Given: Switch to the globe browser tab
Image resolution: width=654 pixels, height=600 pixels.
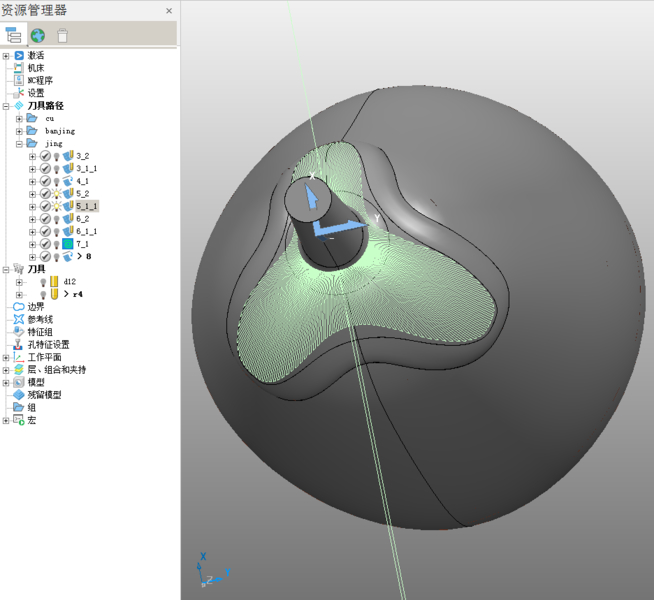Looking at the screenshot, I should tap(38, 36).
